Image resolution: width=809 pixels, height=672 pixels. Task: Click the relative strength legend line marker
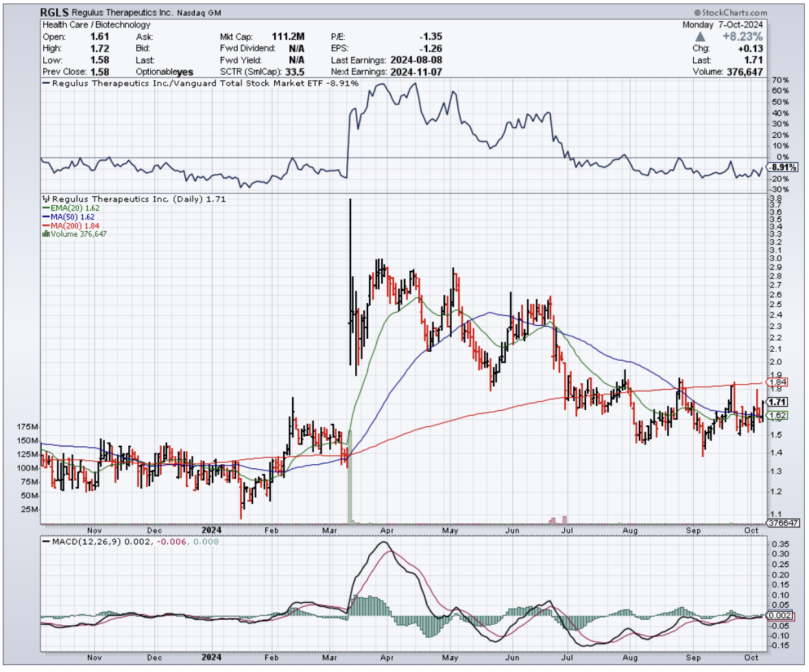click(x=46, y=84)
